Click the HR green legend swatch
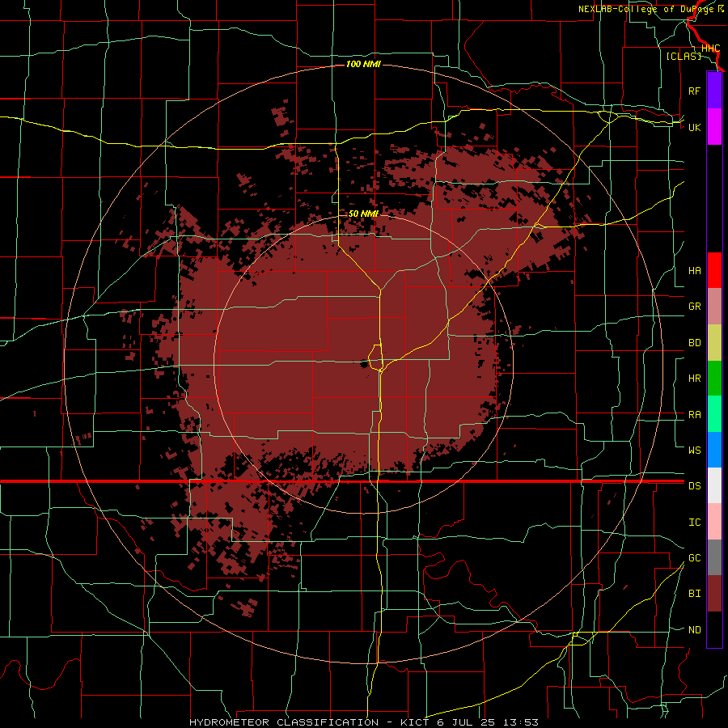This screenshot has width=728, height=728. pos(714,378)
